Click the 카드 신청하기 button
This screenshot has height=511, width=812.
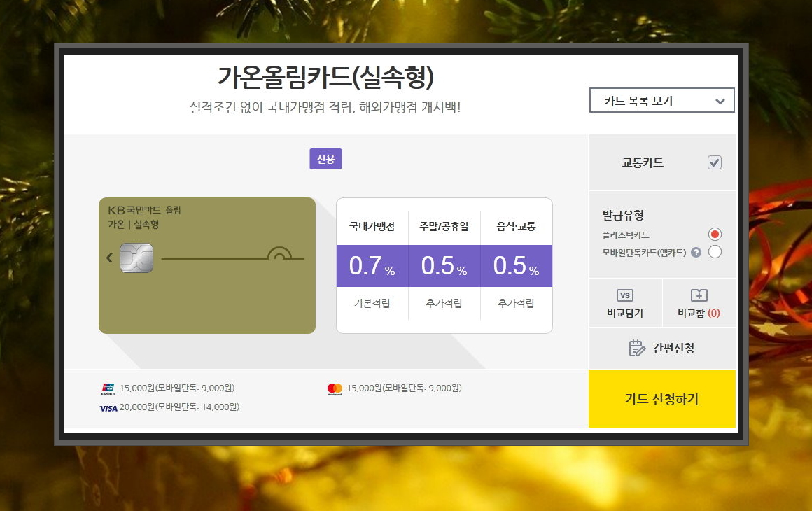click(661, 399)
